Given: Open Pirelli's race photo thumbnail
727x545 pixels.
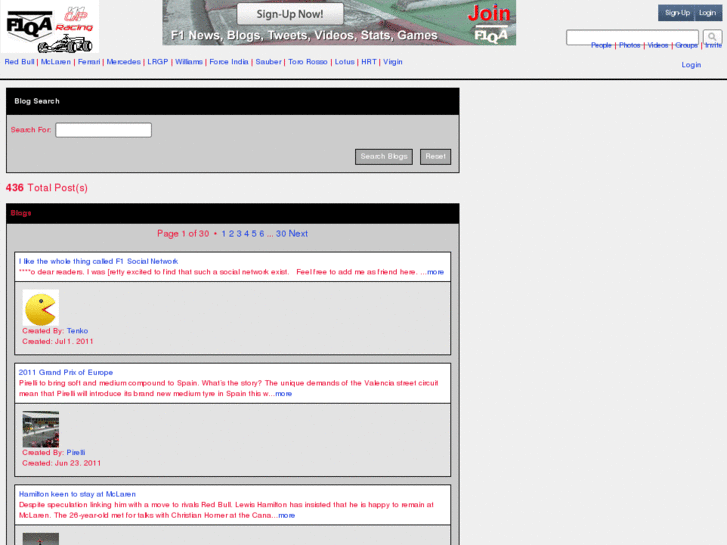Looking at the screenshot, I should pyautogui.click(x=41, y=429).
